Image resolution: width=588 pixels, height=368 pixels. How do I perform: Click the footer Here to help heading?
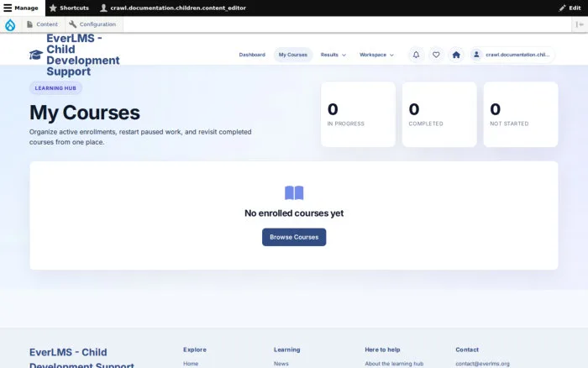point(382,350)
